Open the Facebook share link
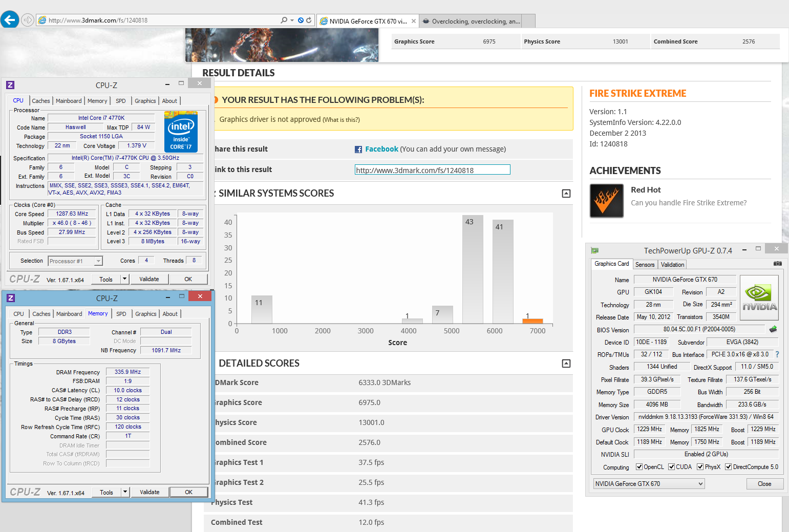 point(381,149)
